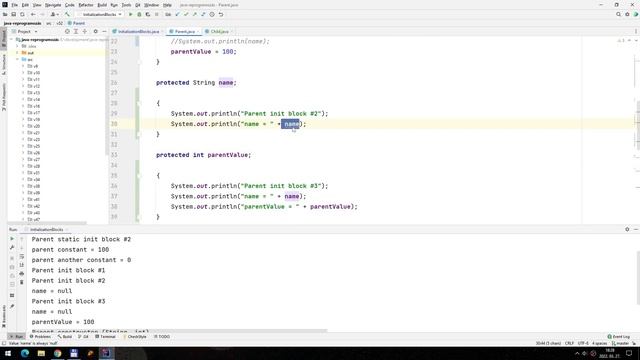
Task: Toggle soft-wrap in Run console
Action: [22, 256]
